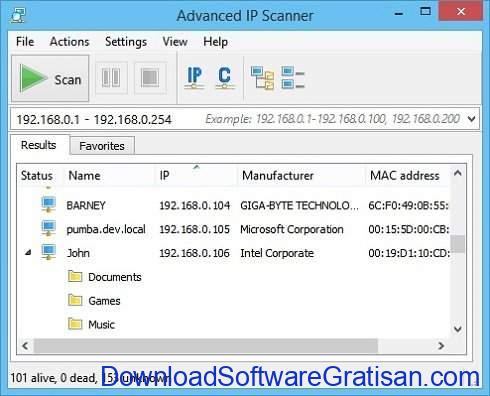Screen dimensions: 490x396
Task: Click MAC address starting 00:15:5D
Action: [409, 229]
